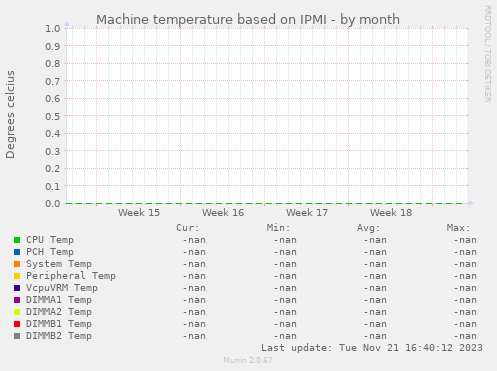
Task: Click the purple DIMMA1 Temp color swatch
Action: coord(17,300)
